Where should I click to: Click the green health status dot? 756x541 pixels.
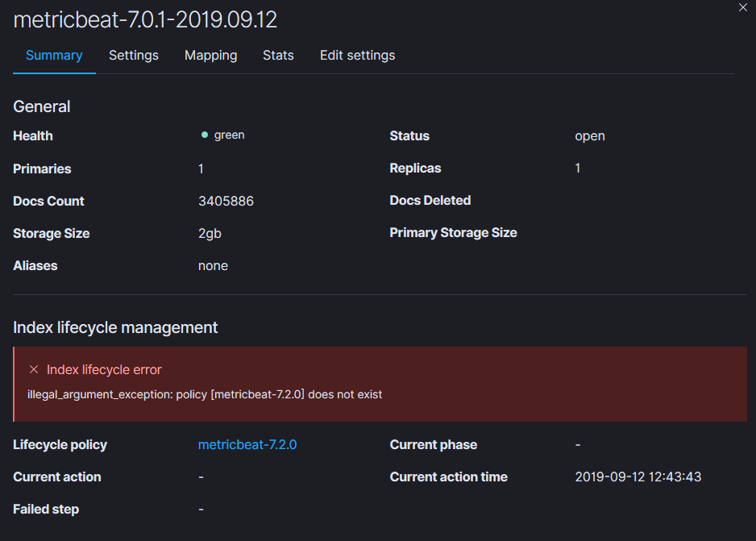click(205, 135)
